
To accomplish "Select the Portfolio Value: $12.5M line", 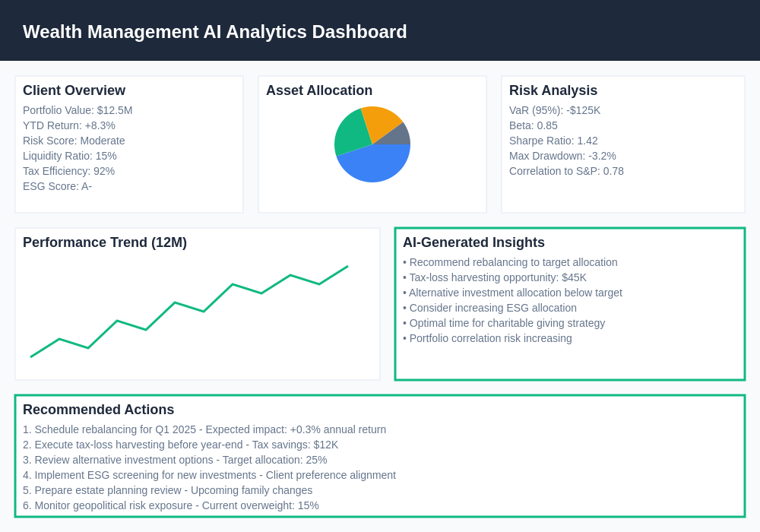I will pos(78,110).
